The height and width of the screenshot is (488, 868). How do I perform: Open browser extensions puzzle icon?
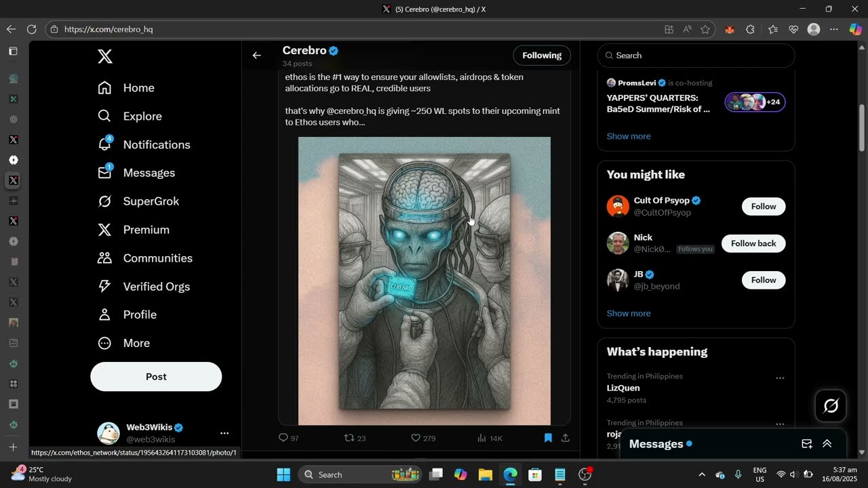750,29
